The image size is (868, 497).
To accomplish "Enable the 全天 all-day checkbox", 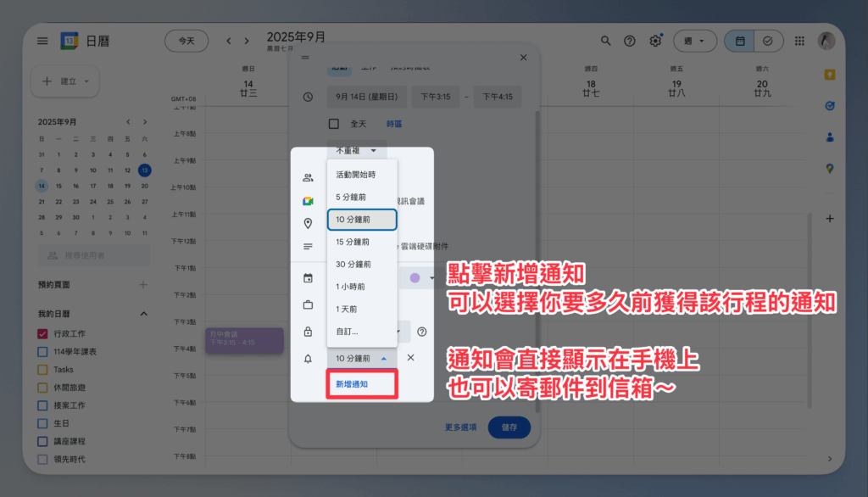I will pos(334,124).
